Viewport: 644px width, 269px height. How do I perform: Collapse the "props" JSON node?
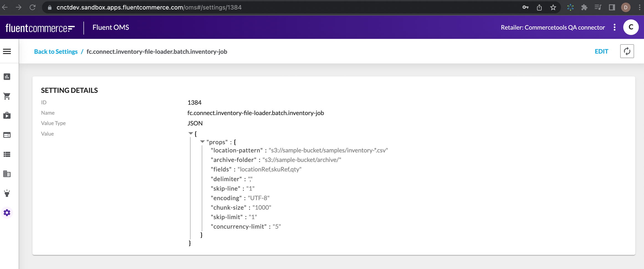(202, 142)
